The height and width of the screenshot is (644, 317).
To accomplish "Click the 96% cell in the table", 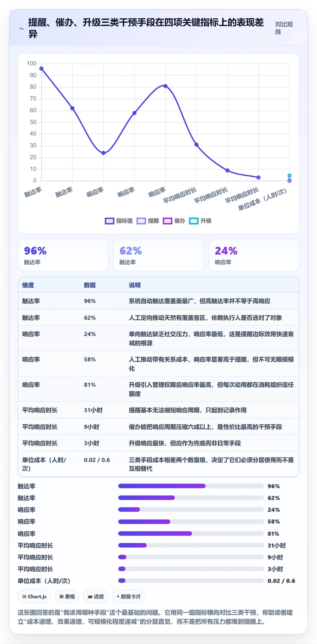I will click(90, 301).
